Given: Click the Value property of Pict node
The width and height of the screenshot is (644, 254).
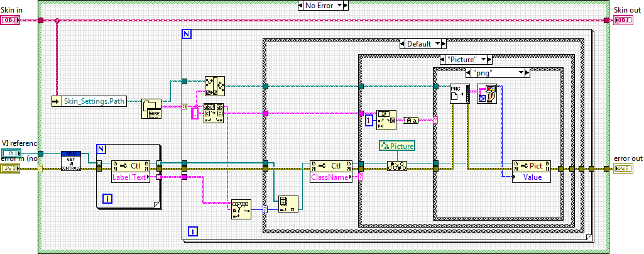Looking at the screenshot, I should click(x=532, y=177).
